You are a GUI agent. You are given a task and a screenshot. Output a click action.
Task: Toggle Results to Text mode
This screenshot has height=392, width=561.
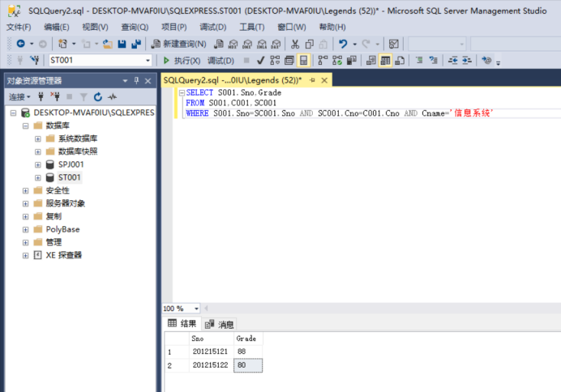click(371, 61)
